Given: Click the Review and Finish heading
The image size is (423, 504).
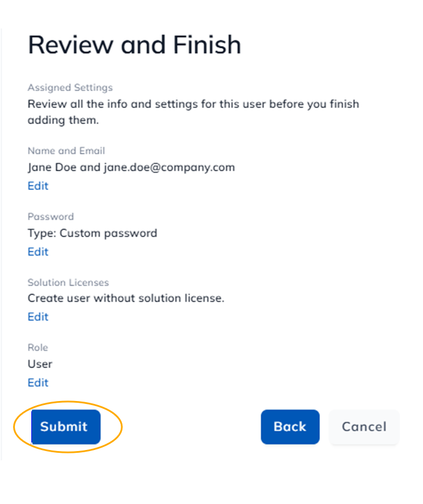Looking at the screenshot, I should (134, 45).
